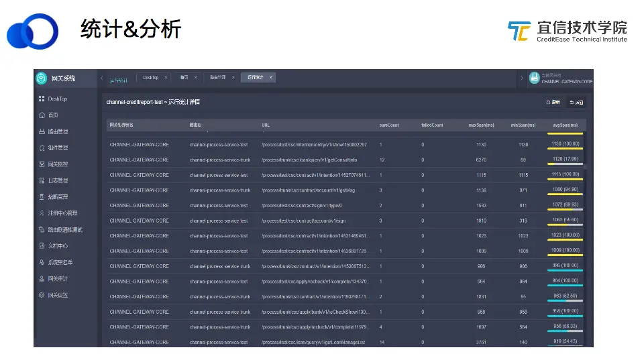The height and width of the screenshot is (362, 644).
Task: Click the 返回 back button
Action: point(576,102)
